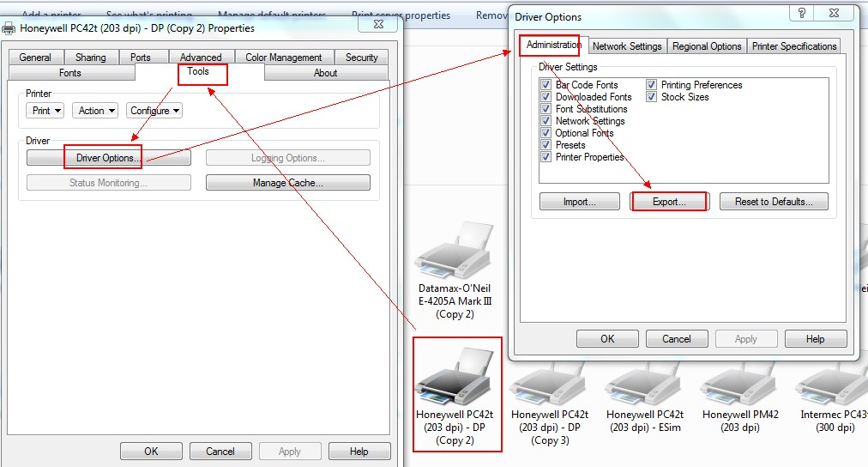The image size is (868, 467).
Task: Switch to the Regional Options tab
Action: pyautogui.click(x=706, y=46)
